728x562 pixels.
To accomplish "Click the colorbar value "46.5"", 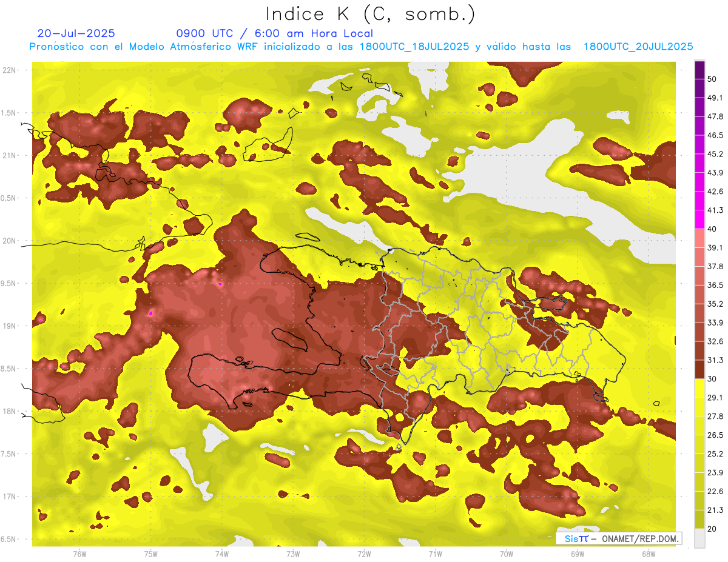I will [715, 135].
